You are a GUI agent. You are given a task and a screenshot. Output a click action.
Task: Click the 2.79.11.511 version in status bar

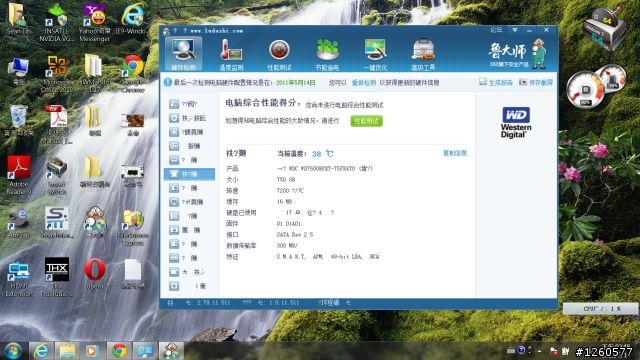tap(213, 303)
